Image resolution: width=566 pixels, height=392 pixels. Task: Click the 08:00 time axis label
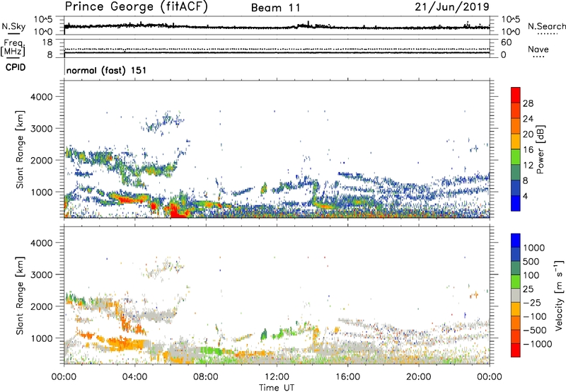[x=206, y=377]
